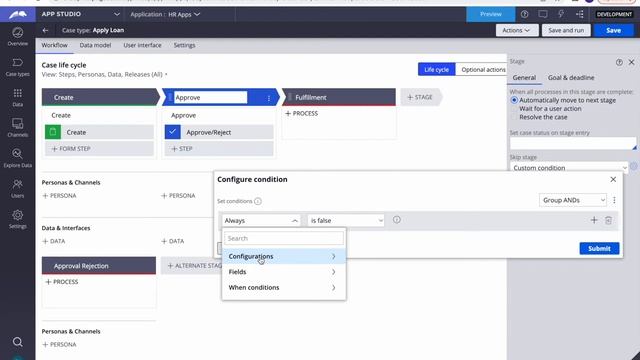Open Case types in sidebar

click(x=18, y=67)
